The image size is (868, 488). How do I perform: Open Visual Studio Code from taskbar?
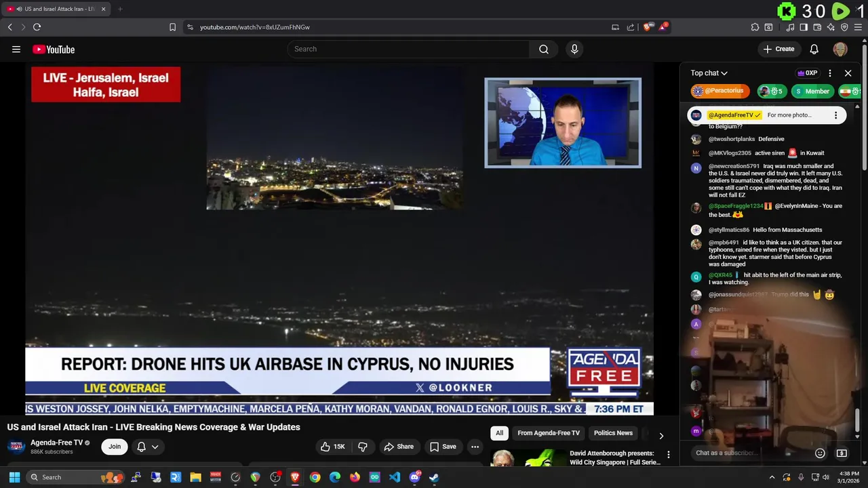click(x=394, y=477)
